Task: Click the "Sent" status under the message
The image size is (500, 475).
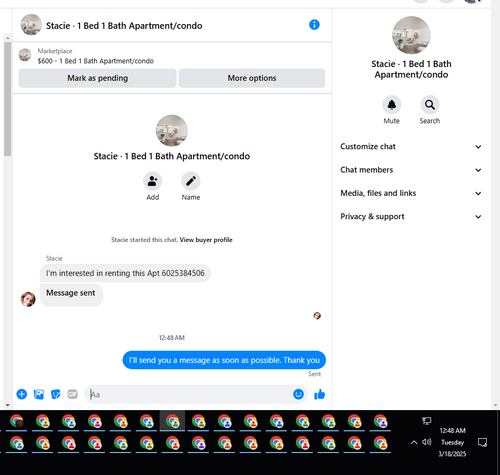Action: tap(314, 374)
